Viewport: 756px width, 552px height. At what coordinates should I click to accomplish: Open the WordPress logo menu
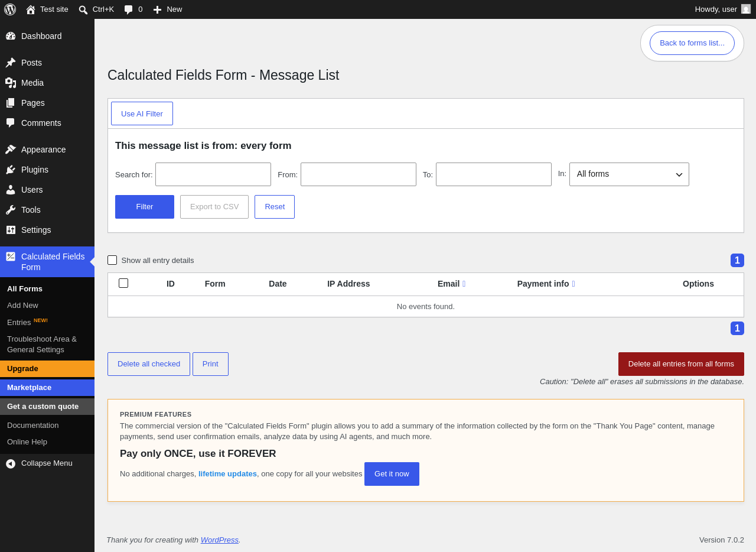[10, 9]
